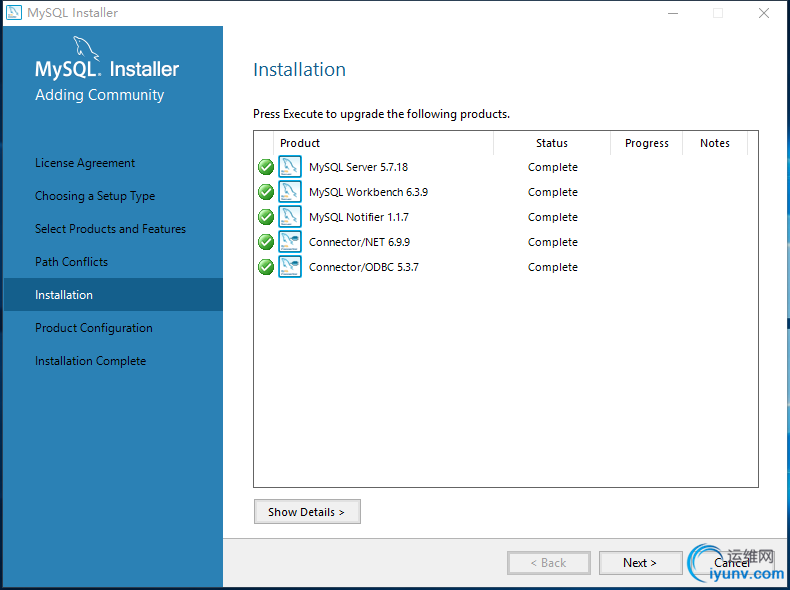
Task: Select the MySQL Workbench 6.3.9 row
Action: (505, 192)
